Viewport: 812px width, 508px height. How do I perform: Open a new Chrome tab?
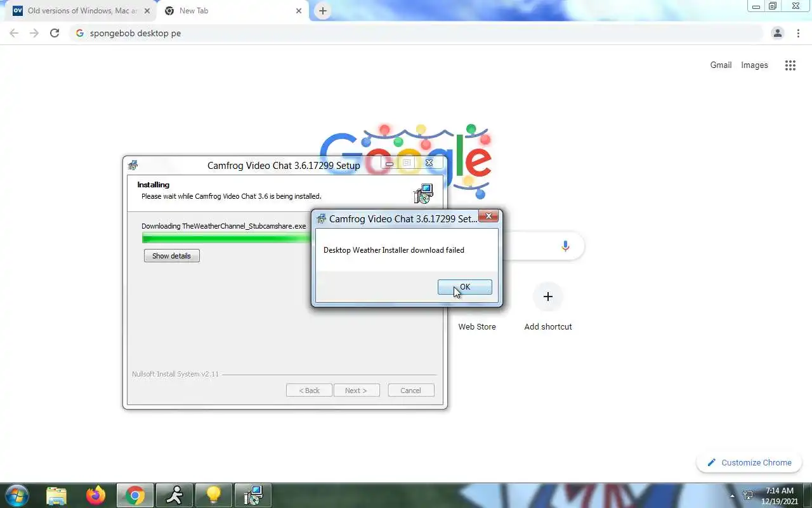tap(323, 11)
